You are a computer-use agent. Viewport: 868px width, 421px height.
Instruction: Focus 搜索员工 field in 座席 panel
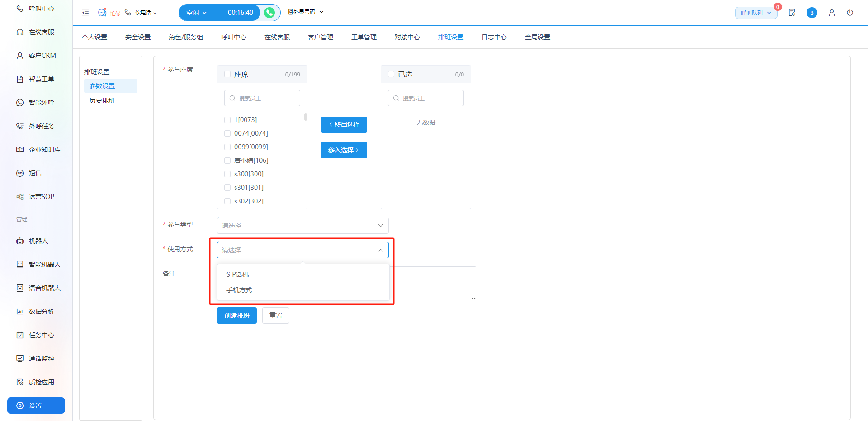coord(262,98)
